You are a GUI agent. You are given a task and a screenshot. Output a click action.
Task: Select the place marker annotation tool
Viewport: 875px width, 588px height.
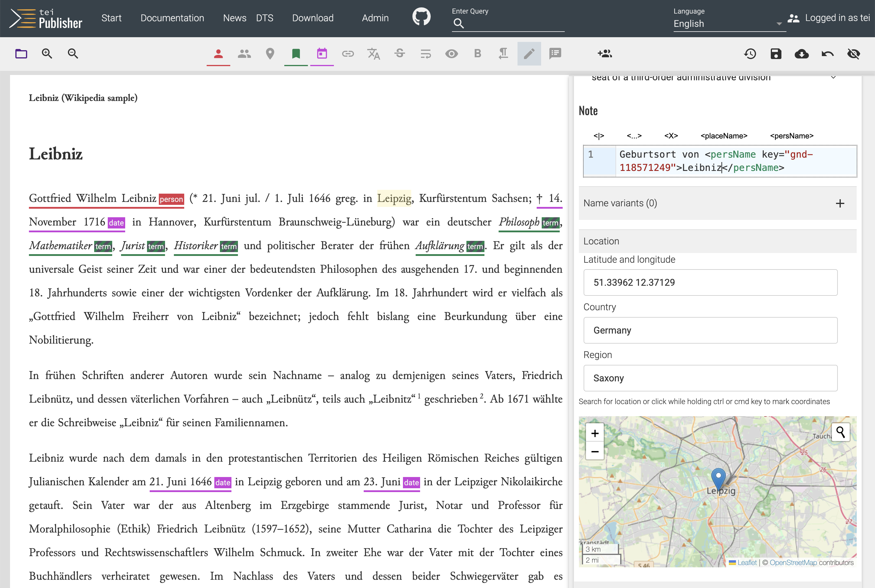point(270,54)
